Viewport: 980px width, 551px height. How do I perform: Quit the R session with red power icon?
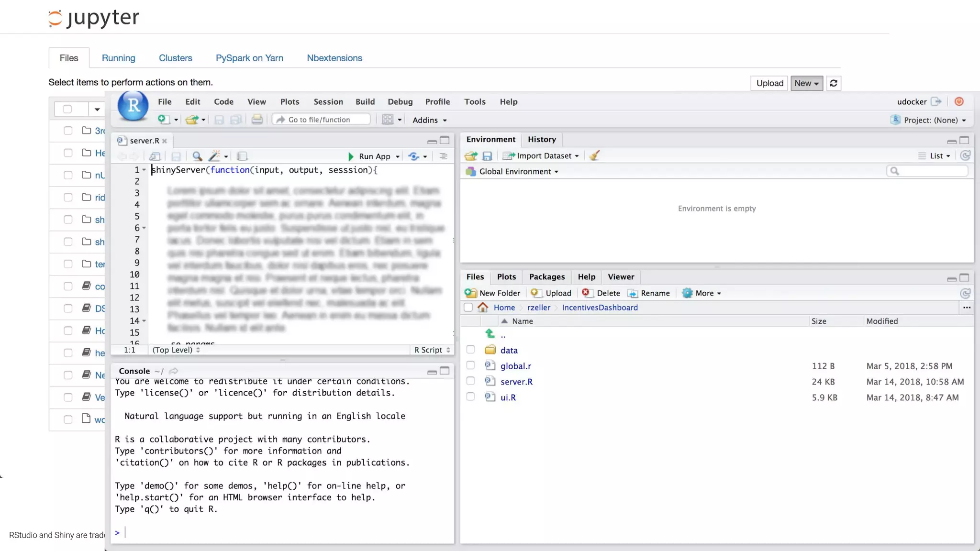[x=959, y=101]
